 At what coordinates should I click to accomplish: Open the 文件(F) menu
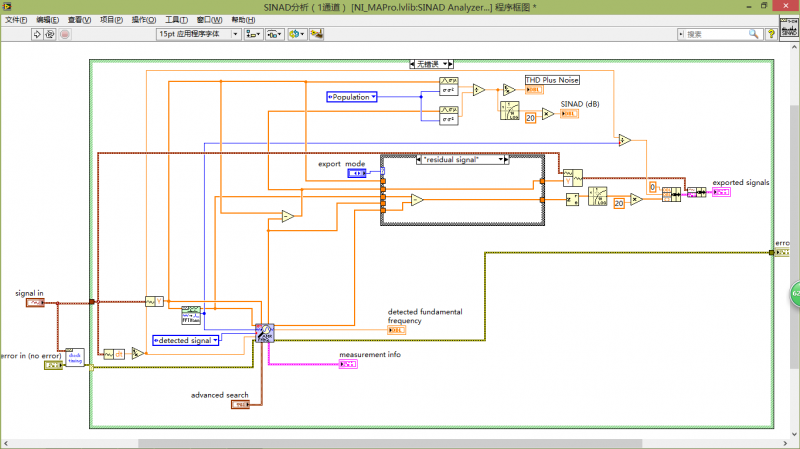coord(17,19)
